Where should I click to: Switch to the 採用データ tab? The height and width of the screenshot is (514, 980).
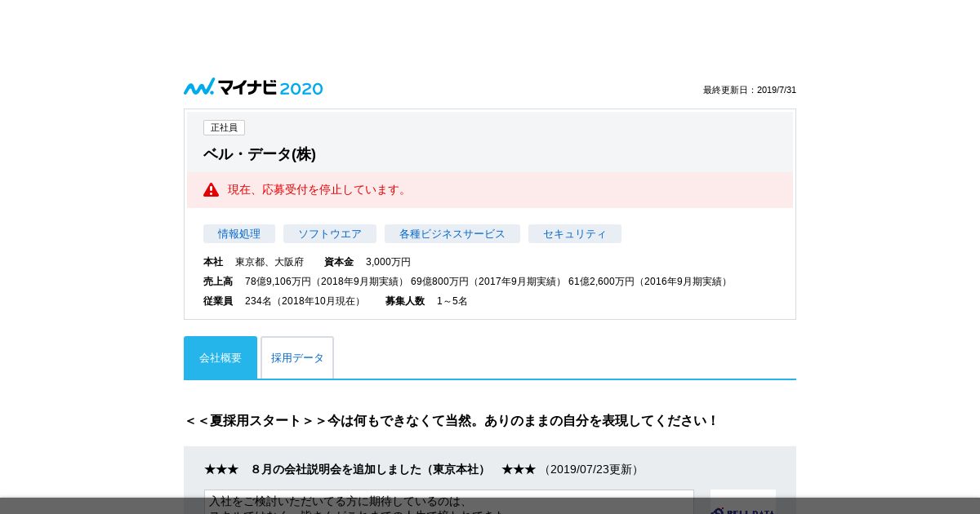(297, 357)
